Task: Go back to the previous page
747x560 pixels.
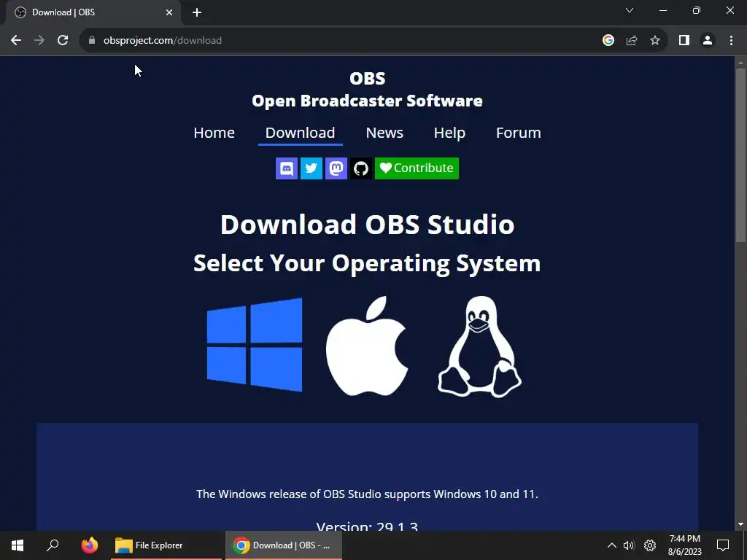Action: pyautogui.click(x=16, y=41)
